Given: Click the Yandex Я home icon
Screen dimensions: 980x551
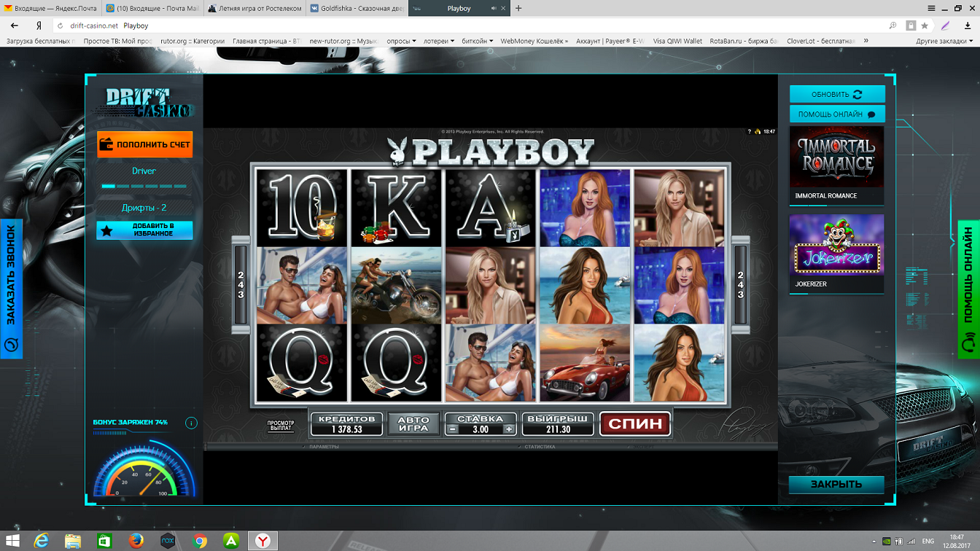Looking at the screenshot, I should (39, 26).
